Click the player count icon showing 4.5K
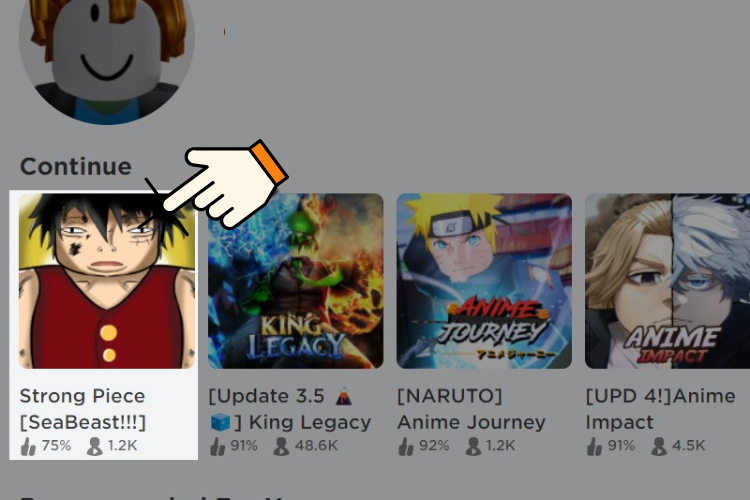750x500 pixels. click(x=659, y=446)
